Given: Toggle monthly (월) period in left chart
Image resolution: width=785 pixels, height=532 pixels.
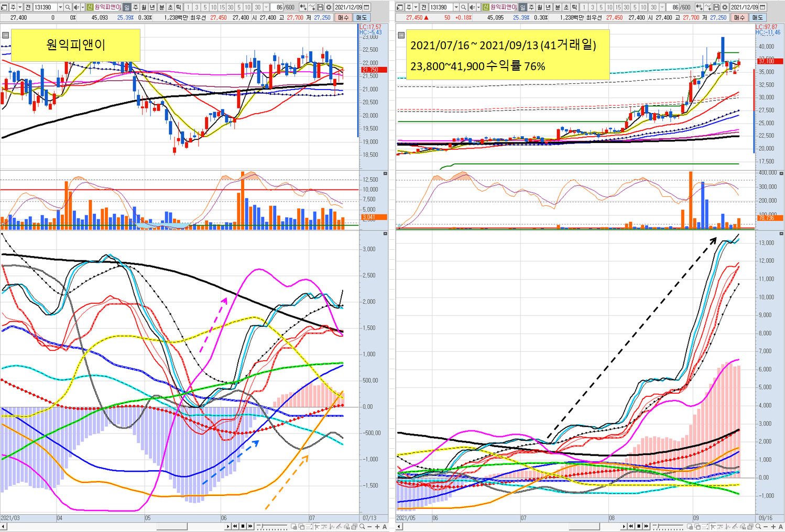Looking at the screenshot, I should coord(144,7).
